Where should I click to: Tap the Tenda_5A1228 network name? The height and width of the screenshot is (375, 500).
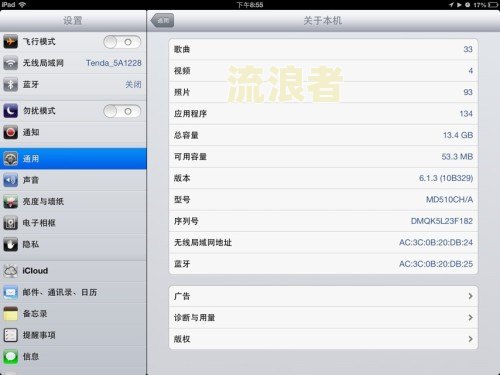tap(114, 63)
